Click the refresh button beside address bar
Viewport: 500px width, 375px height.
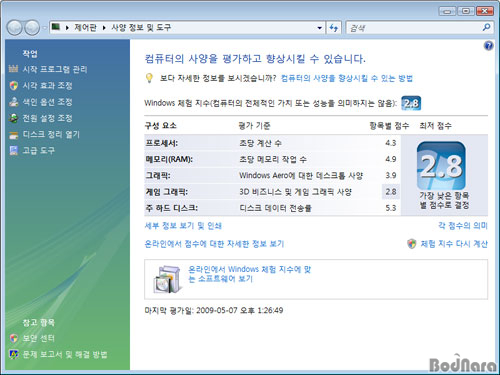click(x=334, y=28)
